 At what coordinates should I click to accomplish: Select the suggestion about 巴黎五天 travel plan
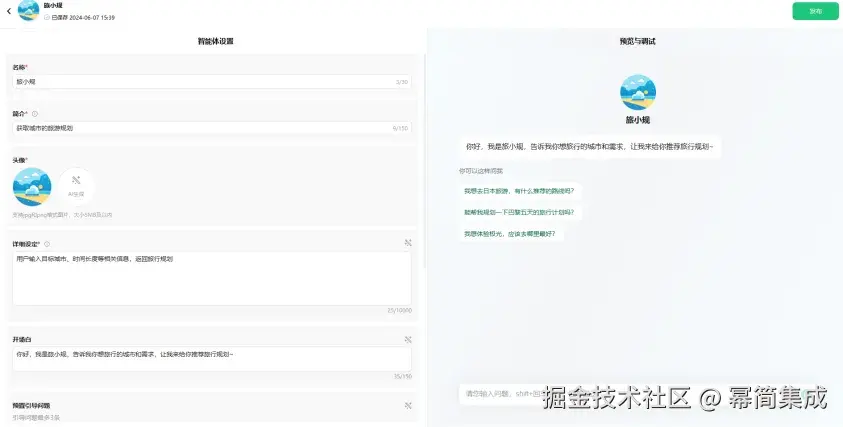[519, 212]
